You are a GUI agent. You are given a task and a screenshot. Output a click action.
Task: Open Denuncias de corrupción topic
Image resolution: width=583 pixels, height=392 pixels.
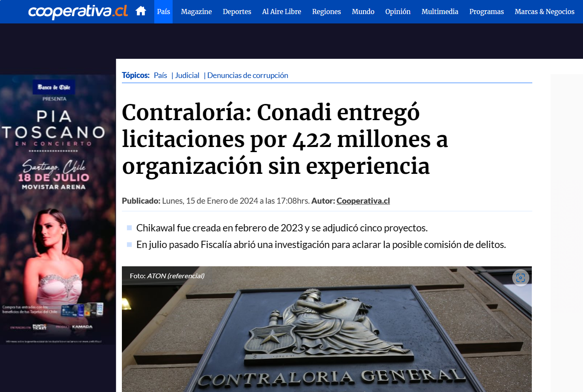248,75
